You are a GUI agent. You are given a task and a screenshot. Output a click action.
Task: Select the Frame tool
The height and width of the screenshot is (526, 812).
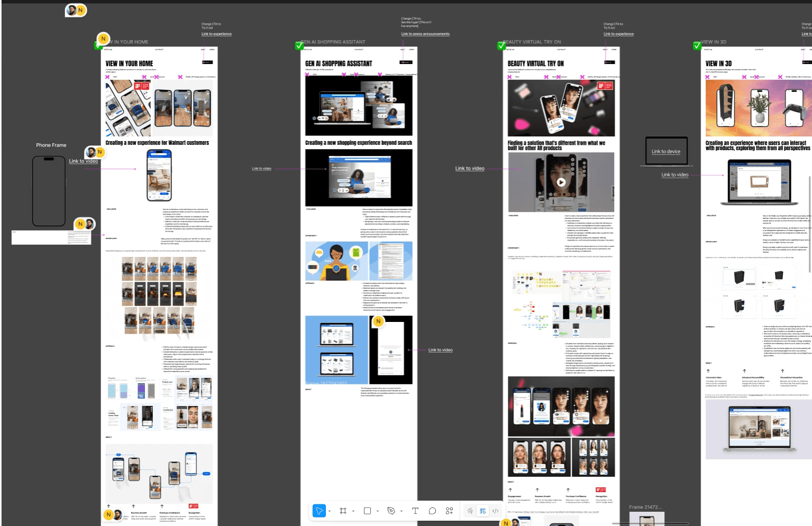[343, 511]
